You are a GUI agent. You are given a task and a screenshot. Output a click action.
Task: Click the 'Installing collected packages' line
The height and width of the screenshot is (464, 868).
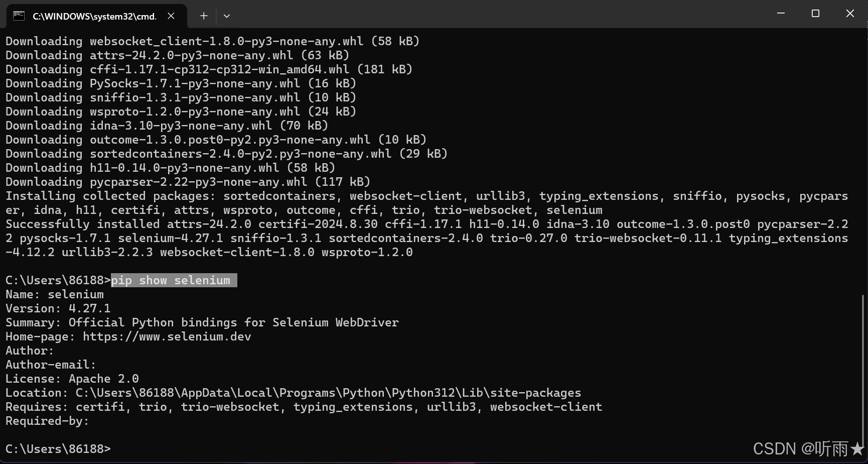pyautogui.click(x=427, y=203)
